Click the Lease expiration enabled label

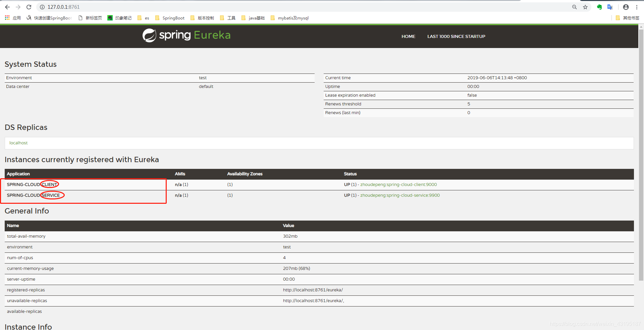click(x=350, y=95)
